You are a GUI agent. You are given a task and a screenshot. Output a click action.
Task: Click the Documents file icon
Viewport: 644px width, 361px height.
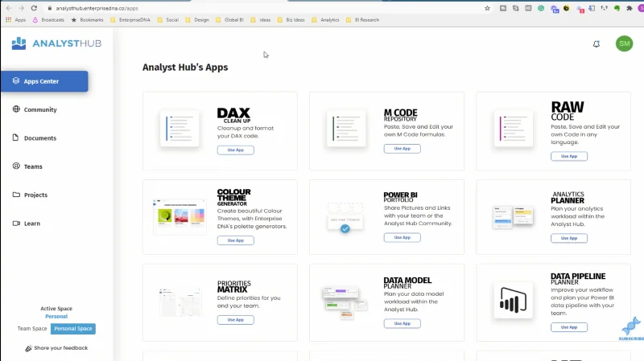pyautogui.click(x=15, y=137)
